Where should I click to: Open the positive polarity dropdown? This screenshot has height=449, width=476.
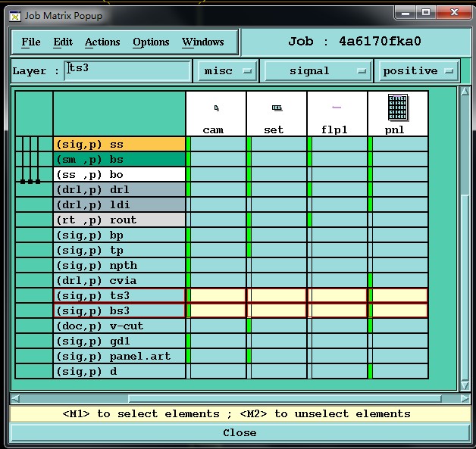tap(418, 71)
